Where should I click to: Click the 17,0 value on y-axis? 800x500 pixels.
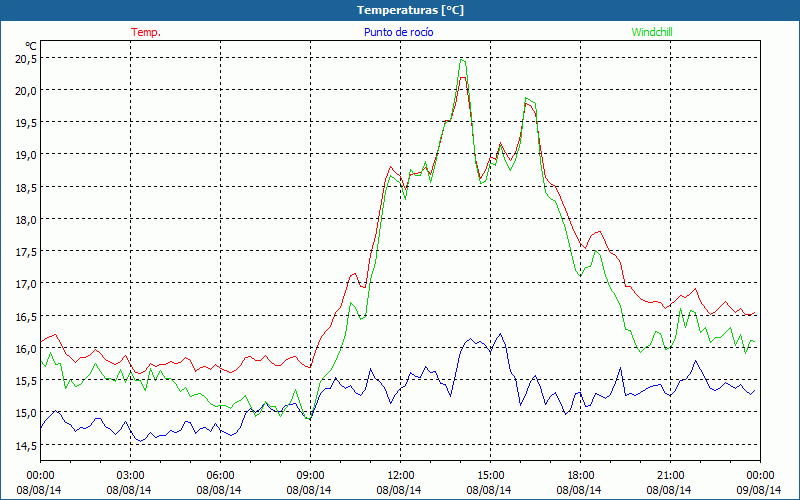tap(26, 284)
